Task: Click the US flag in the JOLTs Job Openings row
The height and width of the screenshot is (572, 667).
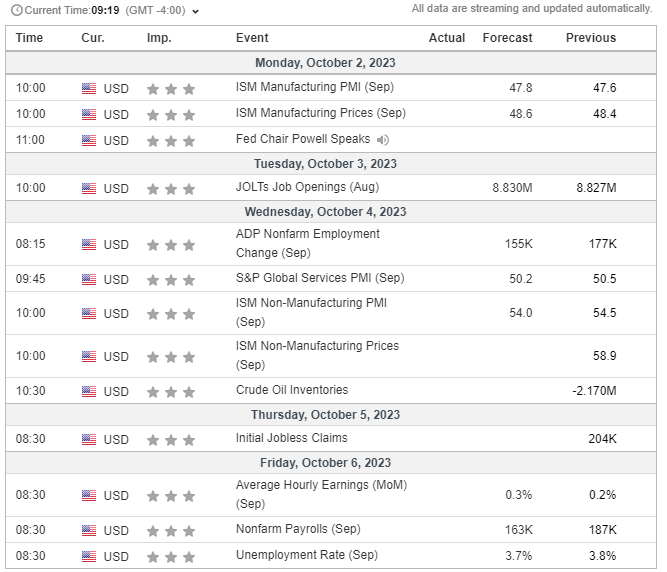Action: click(89, 188)
